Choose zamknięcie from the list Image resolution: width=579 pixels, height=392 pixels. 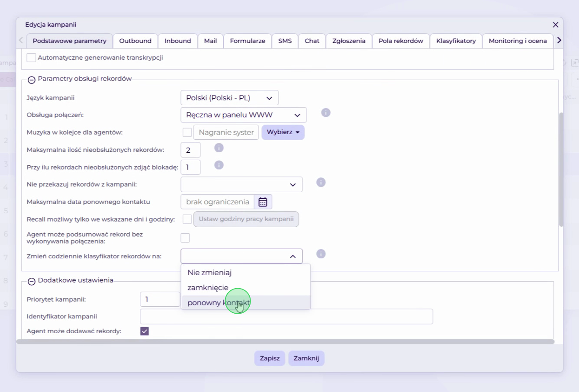click(x=246, y=288)
